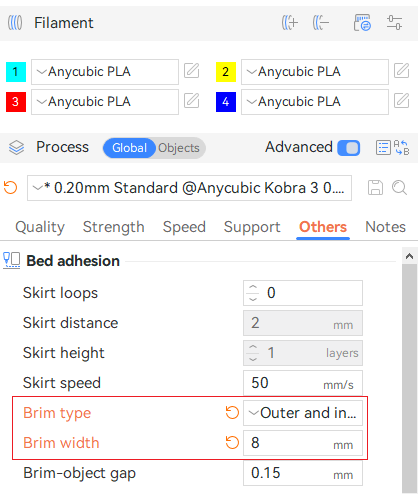
Task: Search process settings with magnifier icon
Action: tap(399, 188)
